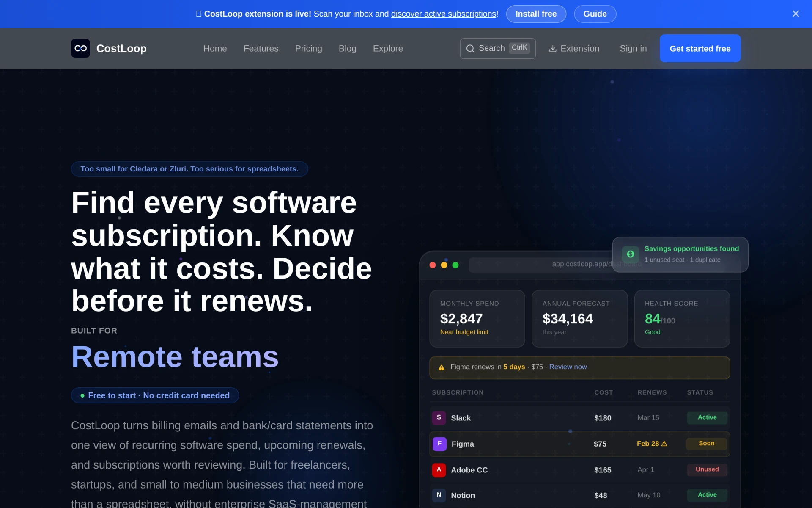
Task: Click the 1 unused seat · 1 duplicate text
Action: (x=682, y=260)
